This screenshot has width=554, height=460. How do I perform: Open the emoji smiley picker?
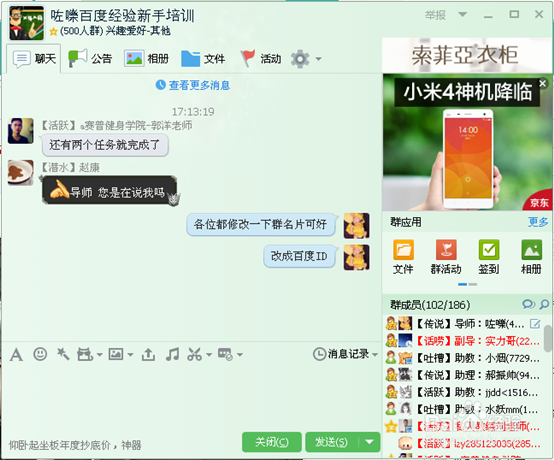click(x=40, y=354)
